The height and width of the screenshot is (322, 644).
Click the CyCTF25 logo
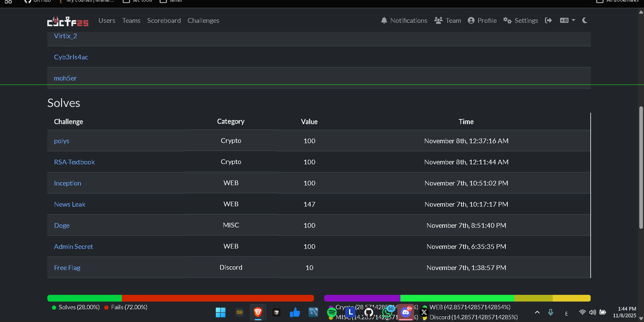coord(68,21)
